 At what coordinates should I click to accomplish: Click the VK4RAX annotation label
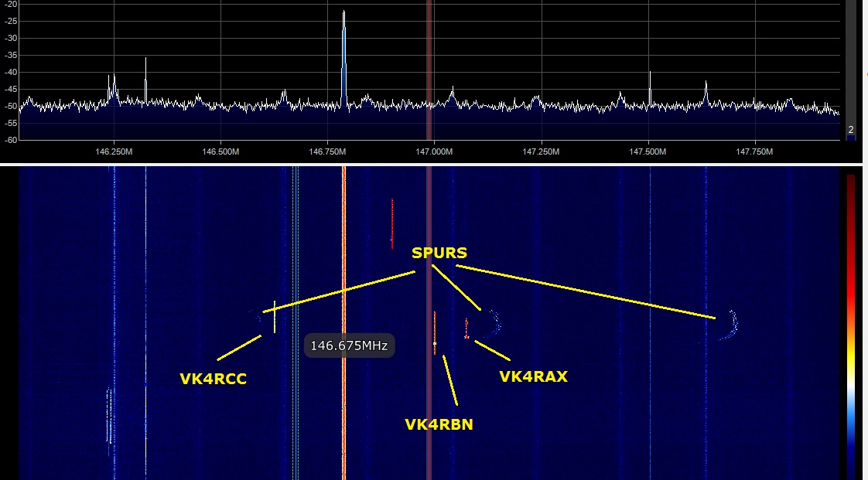533,376
